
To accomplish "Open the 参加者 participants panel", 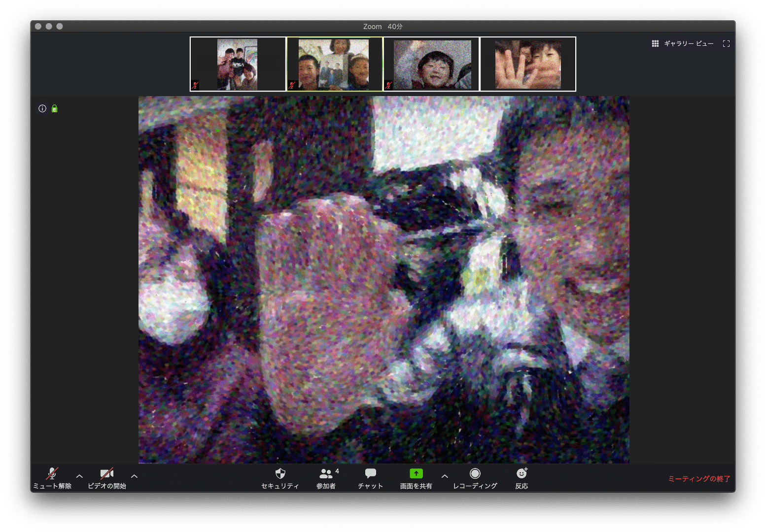I will pos(326,478).
